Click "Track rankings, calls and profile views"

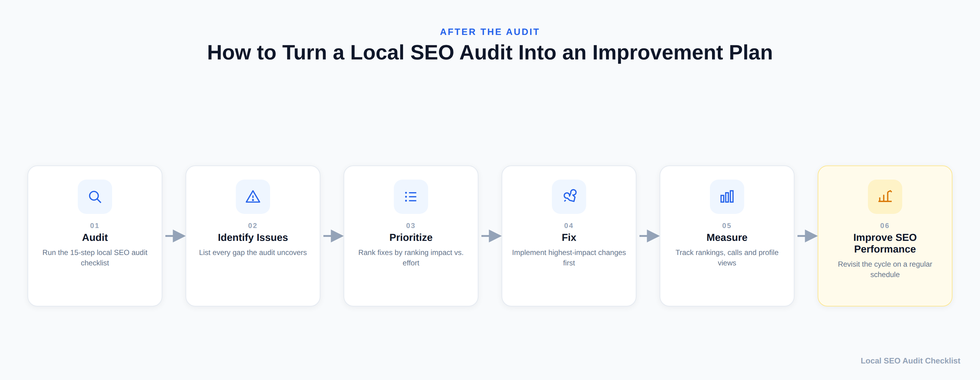point(727,257)
